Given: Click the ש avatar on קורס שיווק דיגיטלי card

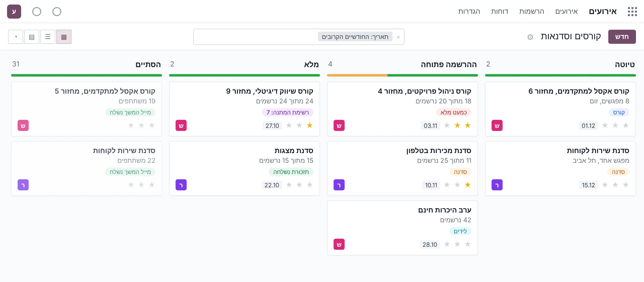Looking at the screenshot, I should [x=181, y=126].
